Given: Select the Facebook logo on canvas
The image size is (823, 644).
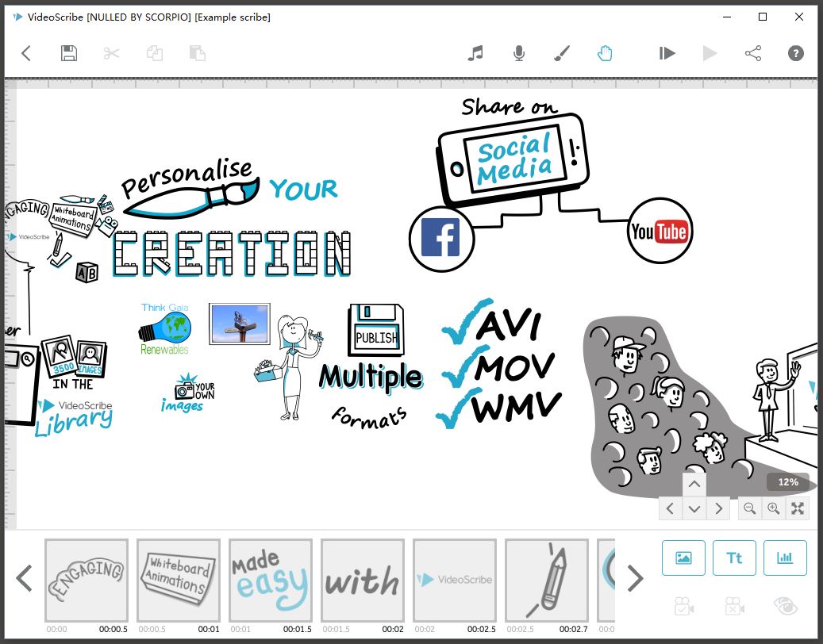Looking at the screenshot, I should point(441,239).
